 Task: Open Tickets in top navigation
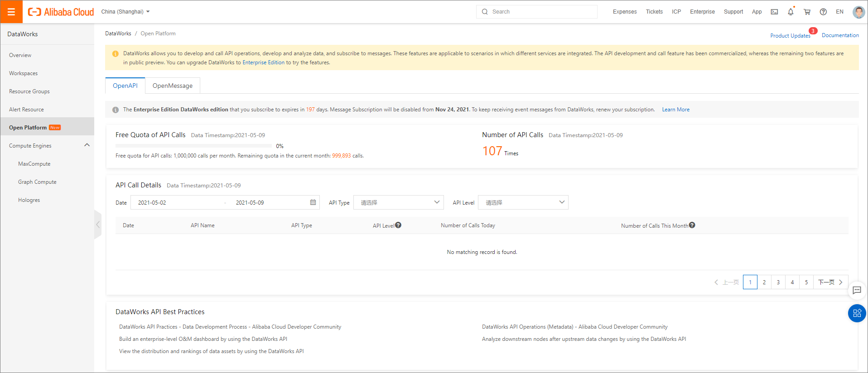(654, 12)
